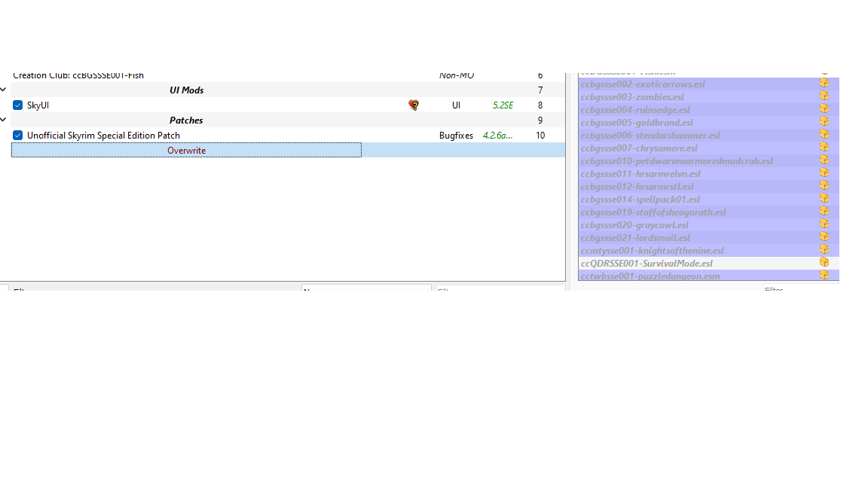Click priority number 10 of Unofficial Patch
This screenshot has width=868, height=488.
coord(540,136)
